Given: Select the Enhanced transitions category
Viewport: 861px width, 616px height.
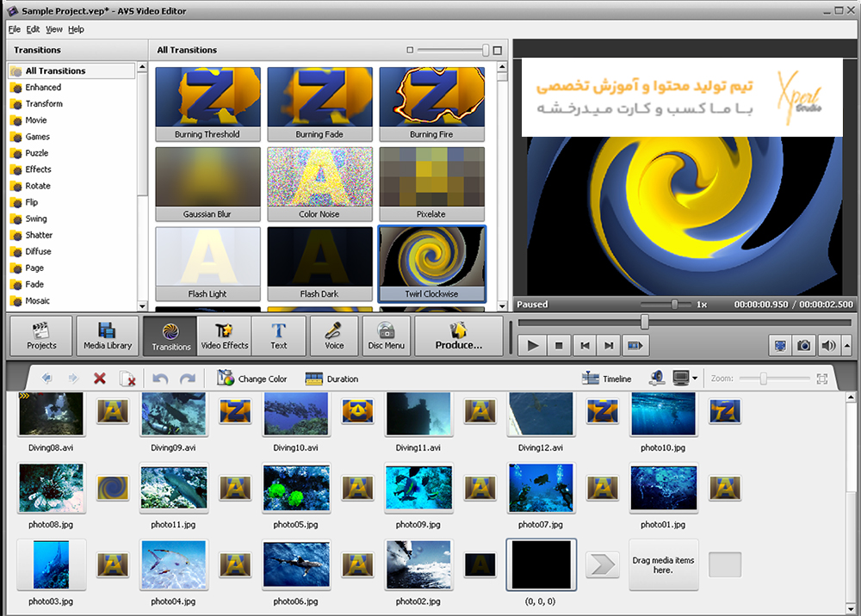Looking at the screenshot, I should pyautogui.click(x=43, y=87).
